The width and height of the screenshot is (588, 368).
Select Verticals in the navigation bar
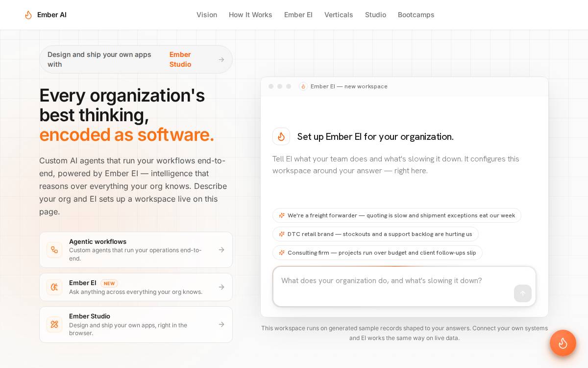pos(339,15)
